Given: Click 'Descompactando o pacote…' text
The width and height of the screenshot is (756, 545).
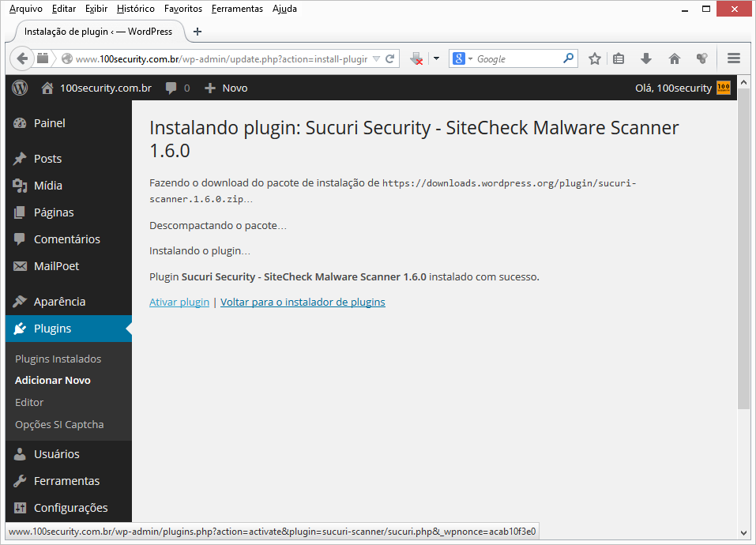Looking at the screenshot, I should tap(218, 226).
